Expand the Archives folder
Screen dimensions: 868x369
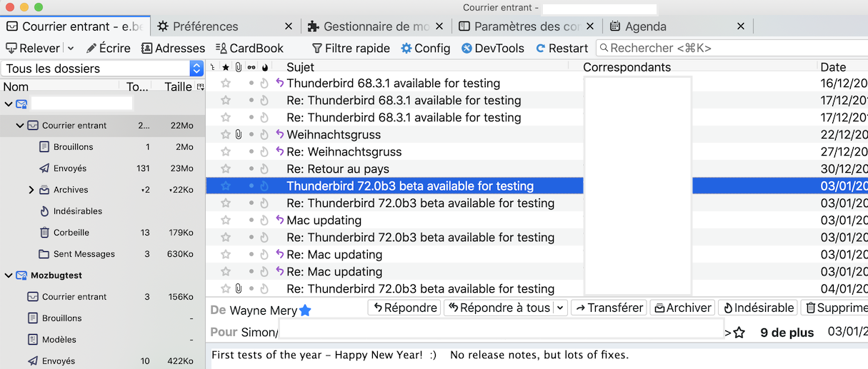31,190
